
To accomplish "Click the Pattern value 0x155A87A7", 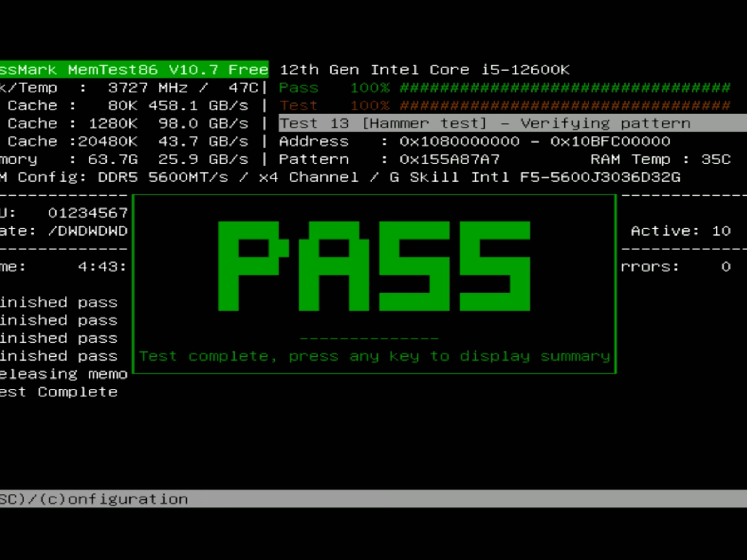I will [x=449, y=159].
